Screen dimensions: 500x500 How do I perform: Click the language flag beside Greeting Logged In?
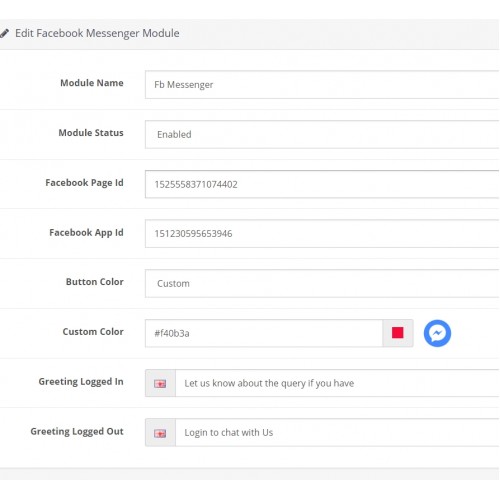pos(160,383)
